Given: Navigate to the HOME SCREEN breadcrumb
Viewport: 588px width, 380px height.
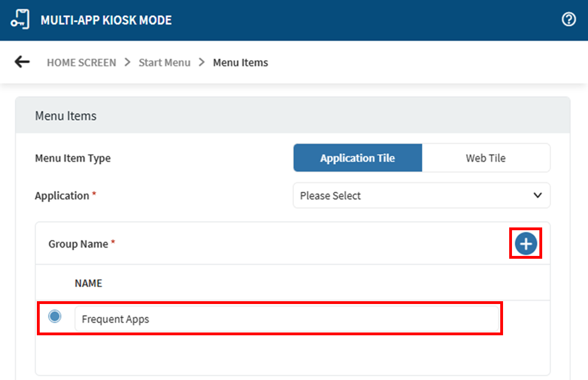Looking at the screenshot, I should [82, 63].
